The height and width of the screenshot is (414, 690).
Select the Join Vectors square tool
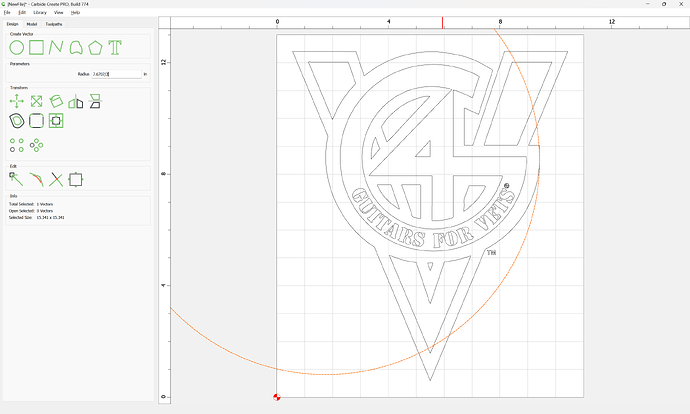[x=76, y=180]
